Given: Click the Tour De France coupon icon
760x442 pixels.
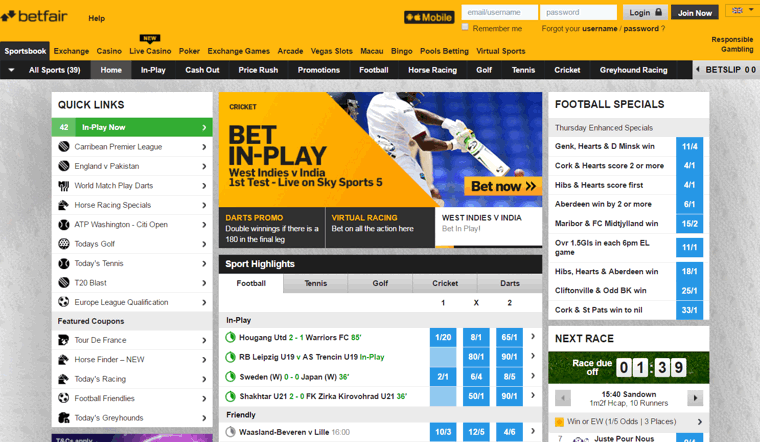Looking at the screenshot, I should [x=63, y=340].
